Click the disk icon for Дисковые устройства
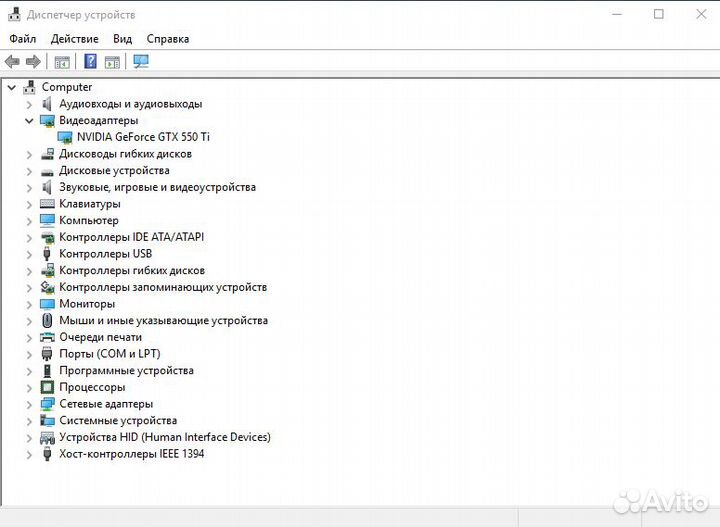 [x=47, y=173]
